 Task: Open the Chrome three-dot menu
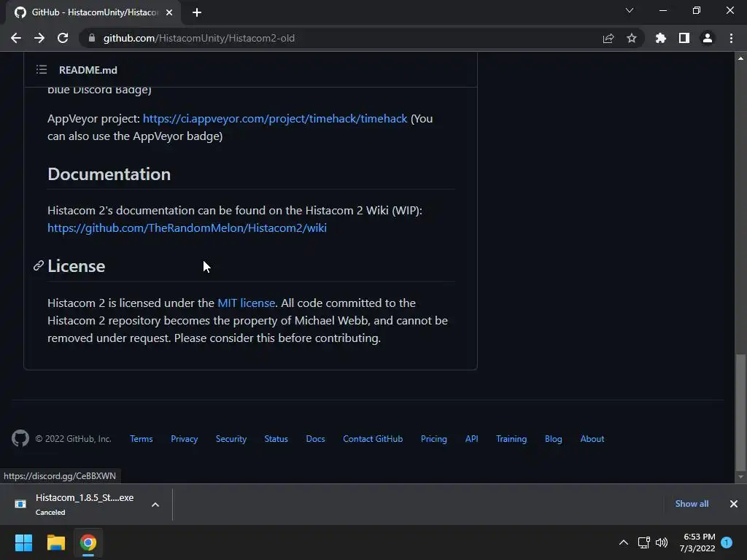point(731,38)
